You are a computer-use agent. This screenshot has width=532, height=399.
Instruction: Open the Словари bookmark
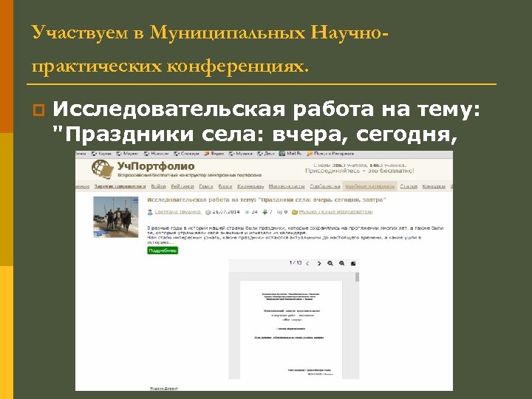pos(187,154)
